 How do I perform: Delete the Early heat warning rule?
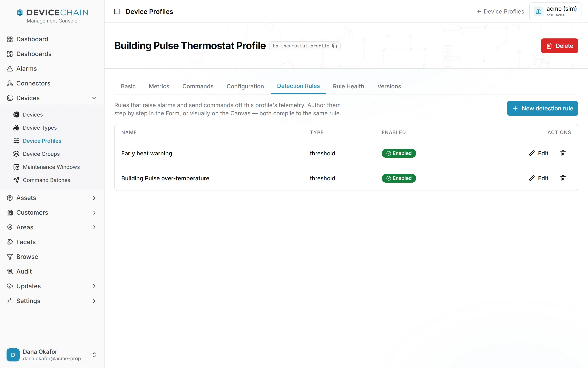tap(563, 153)
